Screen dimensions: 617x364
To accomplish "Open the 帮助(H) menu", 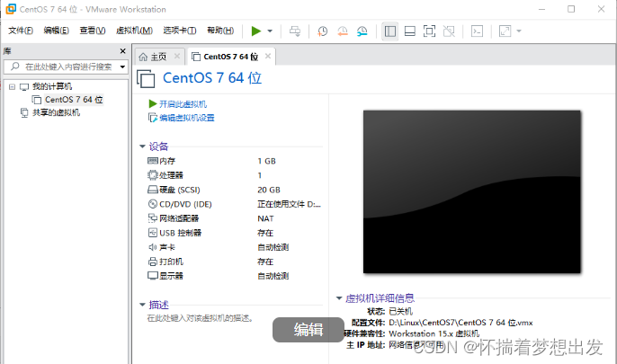I will point(220,31).
